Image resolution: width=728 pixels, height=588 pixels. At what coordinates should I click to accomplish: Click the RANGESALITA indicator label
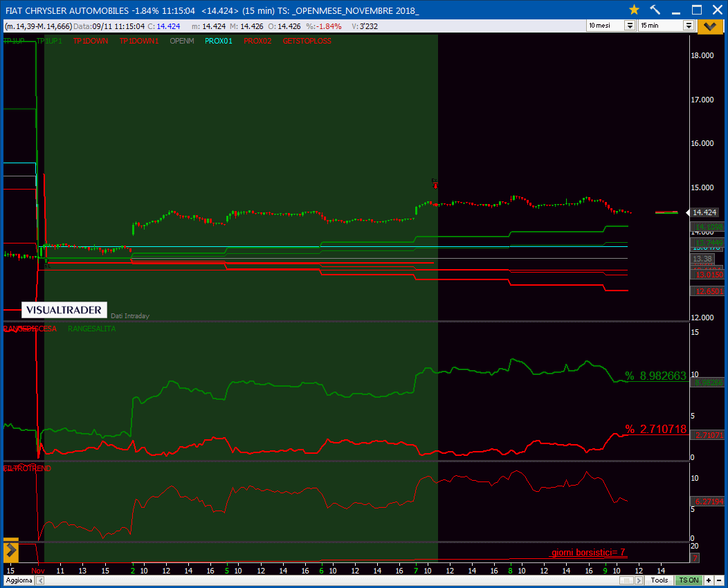pos(92,329)
